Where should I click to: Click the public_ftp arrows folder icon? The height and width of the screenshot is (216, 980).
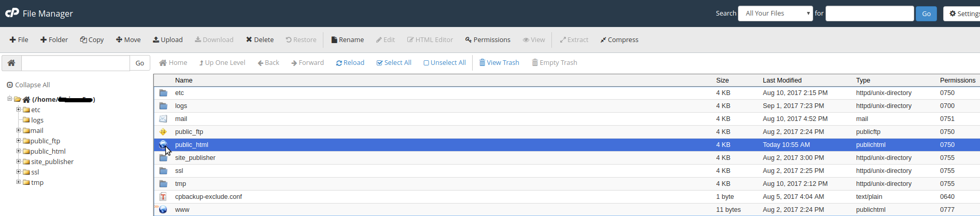click(163, 132)
